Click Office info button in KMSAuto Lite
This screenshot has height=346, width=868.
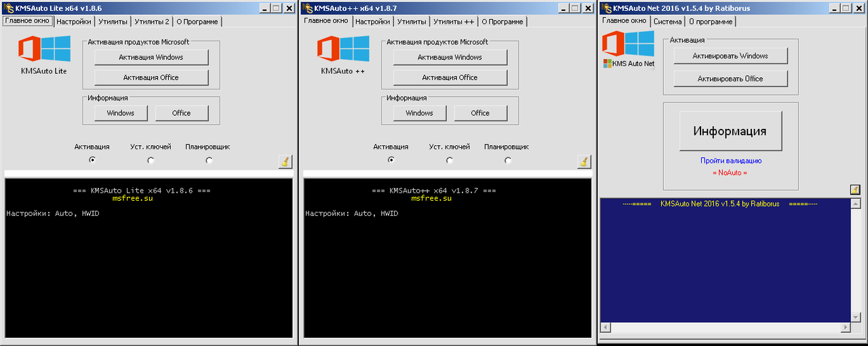point(182,113)
